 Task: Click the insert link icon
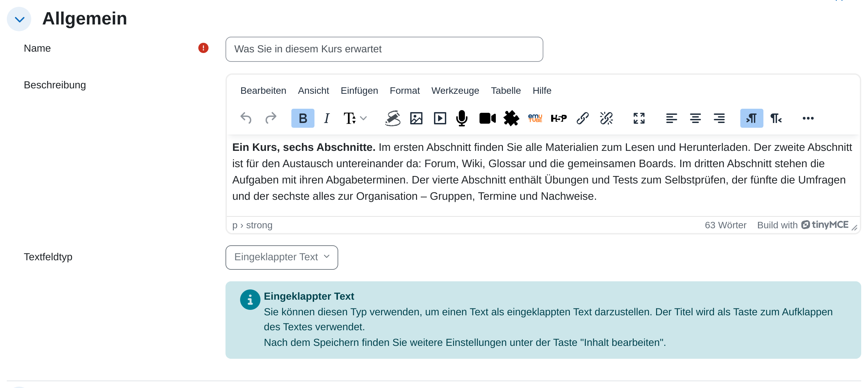(x=583, y=118)
